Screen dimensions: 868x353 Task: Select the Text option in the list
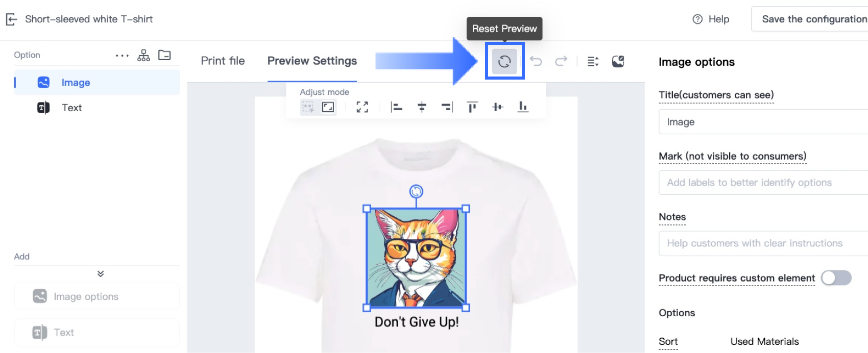click(x=97, y=108)
